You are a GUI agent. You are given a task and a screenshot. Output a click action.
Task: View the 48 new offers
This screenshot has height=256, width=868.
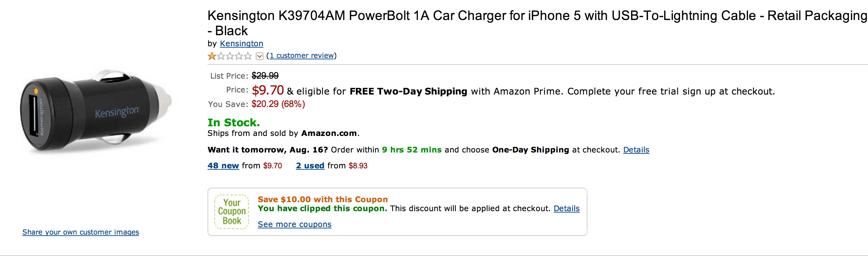tap(223, 166)
